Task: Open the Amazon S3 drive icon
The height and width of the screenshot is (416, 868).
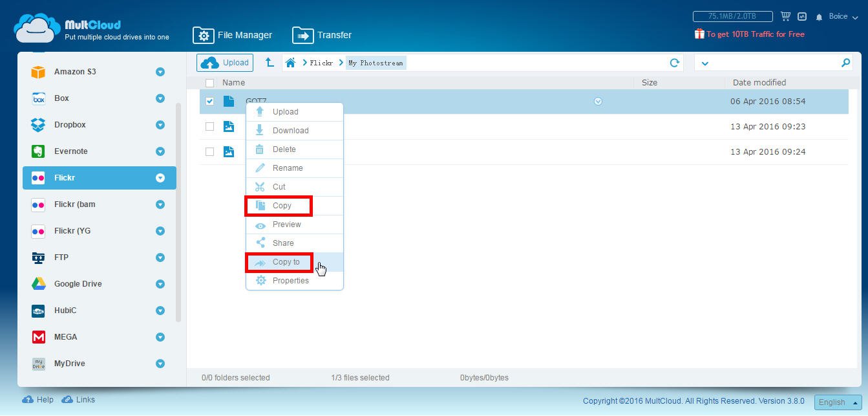Action: [x=38, y=72]
